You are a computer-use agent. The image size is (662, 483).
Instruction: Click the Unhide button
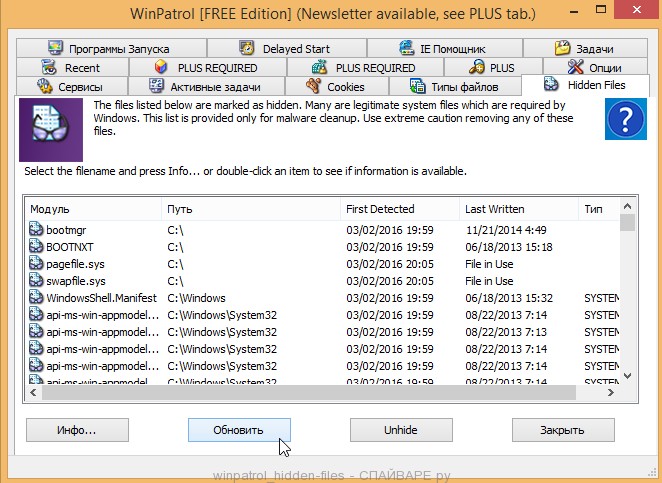(401, 430)
